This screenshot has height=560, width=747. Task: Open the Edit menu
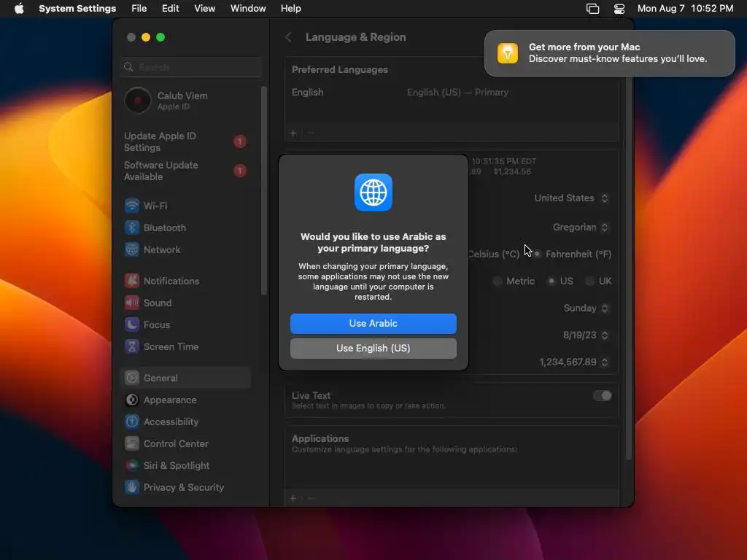pos(170,9)
